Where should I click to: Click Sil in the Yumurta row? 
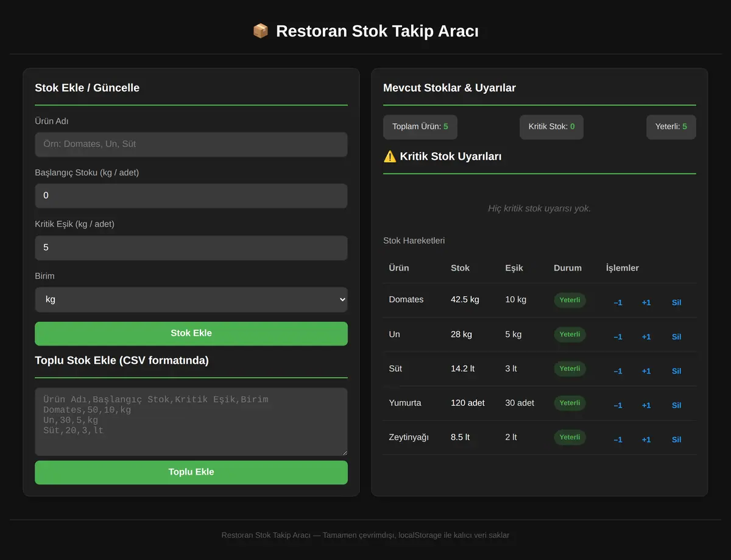point(676,405)
